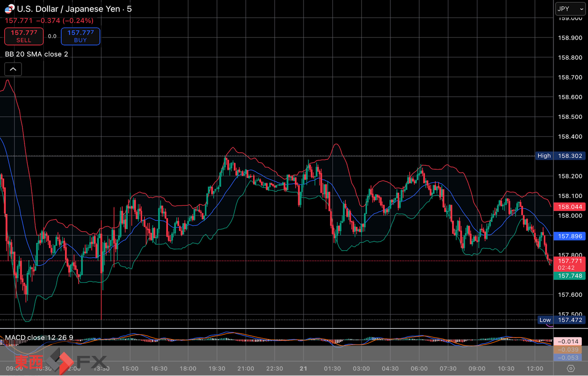
Task: Click the 東西FX watermark logo
Action: tap(60, 362)
